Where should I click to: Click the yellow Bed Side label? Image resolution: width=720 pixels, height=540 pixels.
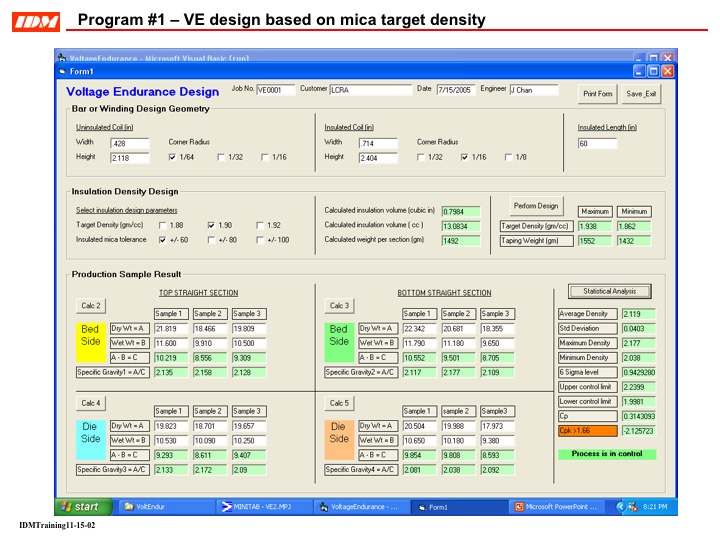[91, 335]
